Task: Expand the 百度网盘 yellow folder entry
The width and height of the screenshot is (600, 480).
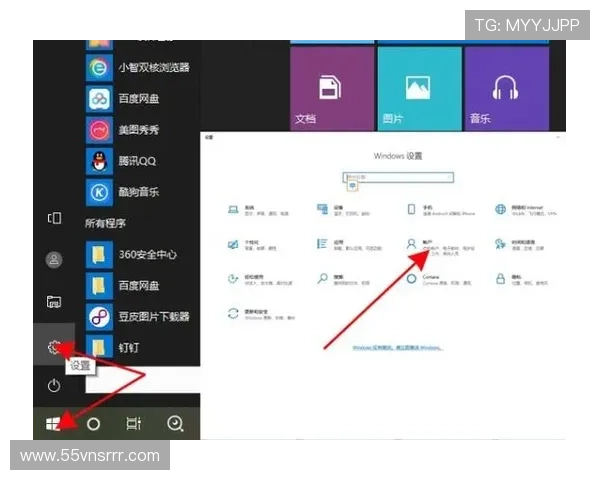Action: pos(123,286)
